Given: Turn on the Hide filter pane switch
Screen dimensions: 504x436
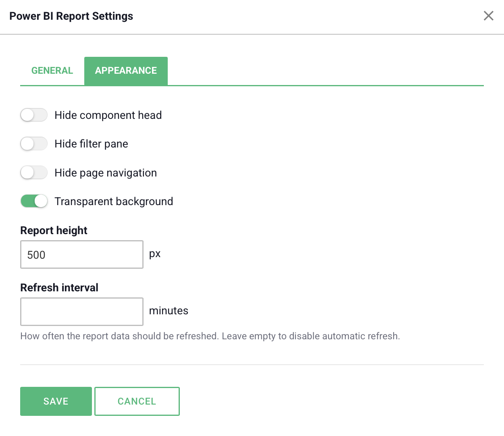Looking at the screenshot, I should click(34, 144).
